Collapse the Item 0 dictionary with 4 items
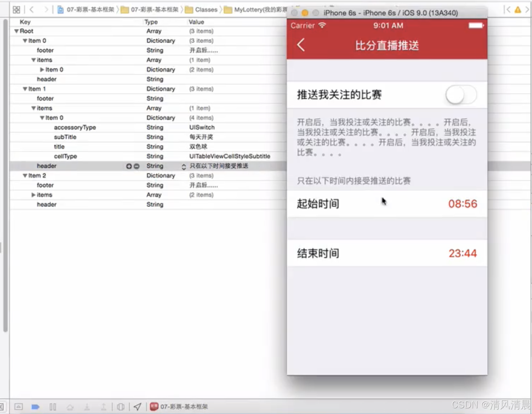 tap(42, 118)
